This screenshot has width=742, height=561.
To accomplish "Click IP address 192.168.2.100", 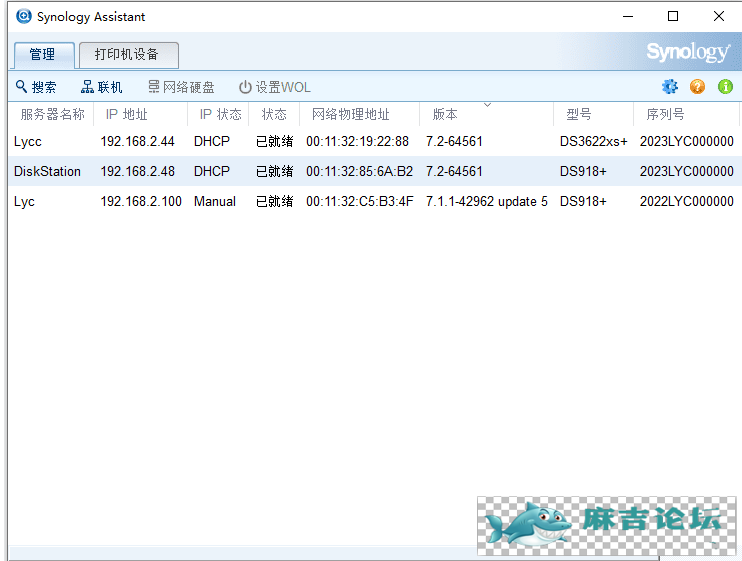I will pos(141,202).
